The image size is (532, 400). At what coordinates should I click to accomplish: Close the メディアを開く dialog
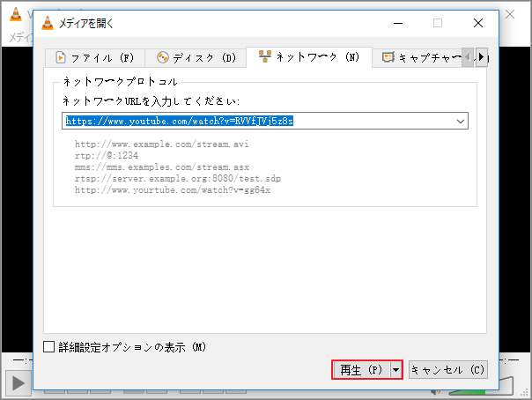point(478,23)
